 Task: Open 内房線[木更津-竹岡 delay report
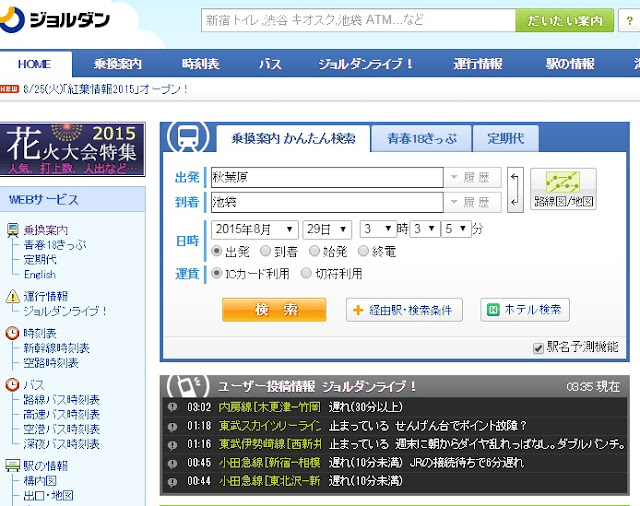point(269,407)
